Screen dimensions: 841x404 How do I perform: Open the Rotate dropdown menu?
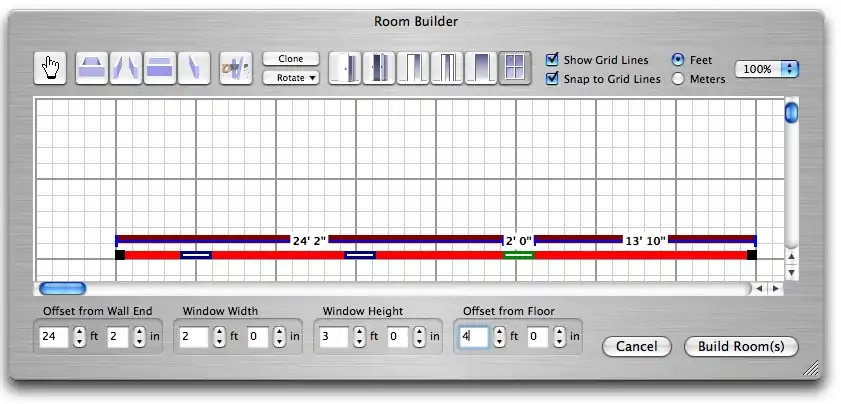coord(291,77)
